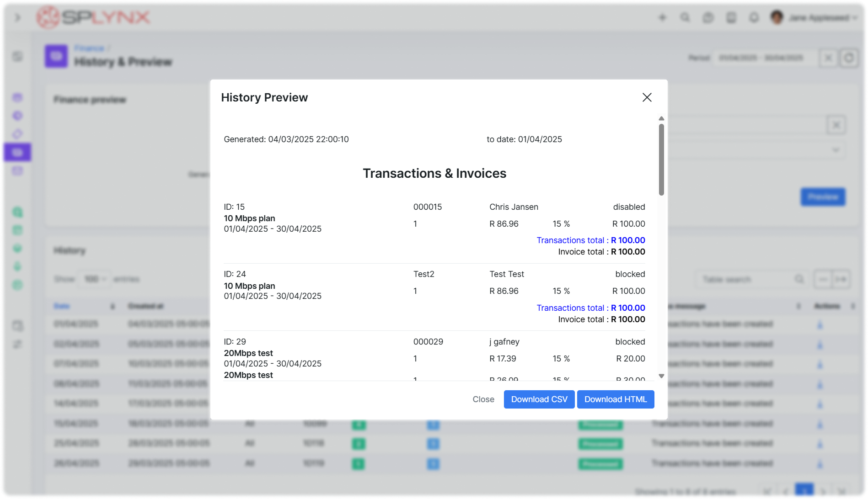
Task: Open the entries-per-page dropdown showing 100
Action: [94, 279]
